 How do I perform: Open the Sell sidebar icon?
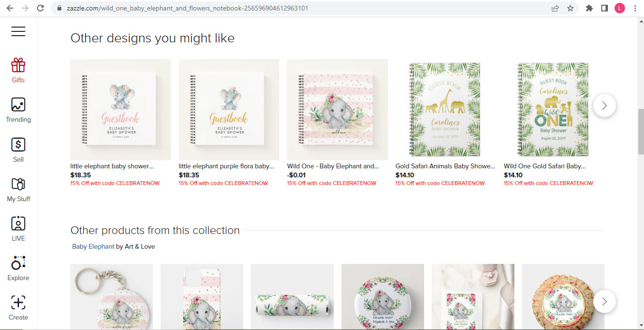click(19, 150)
